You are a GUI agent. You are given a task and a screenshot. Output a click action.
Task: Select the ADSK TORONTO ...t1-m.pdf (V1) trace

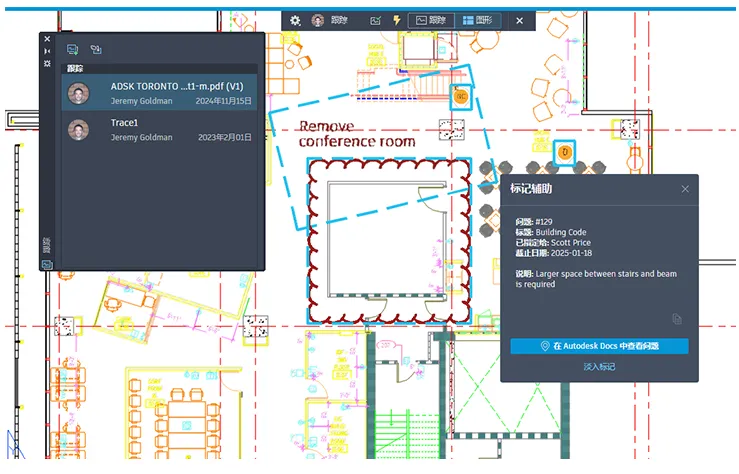[x=159, y=93]
